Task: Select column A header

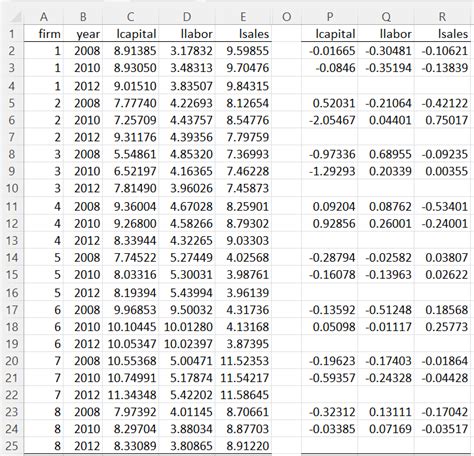Action: [43, 17]
